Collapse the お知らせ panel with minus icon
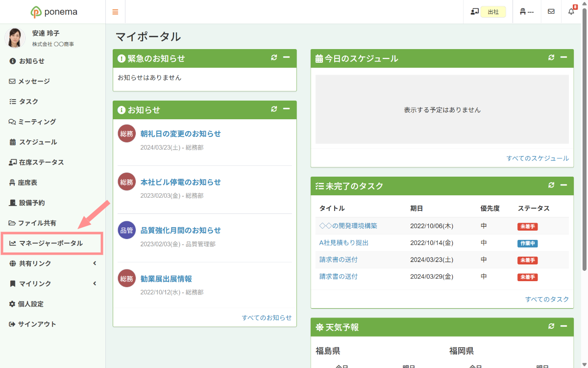588x368 pixels. pos(286,109)
